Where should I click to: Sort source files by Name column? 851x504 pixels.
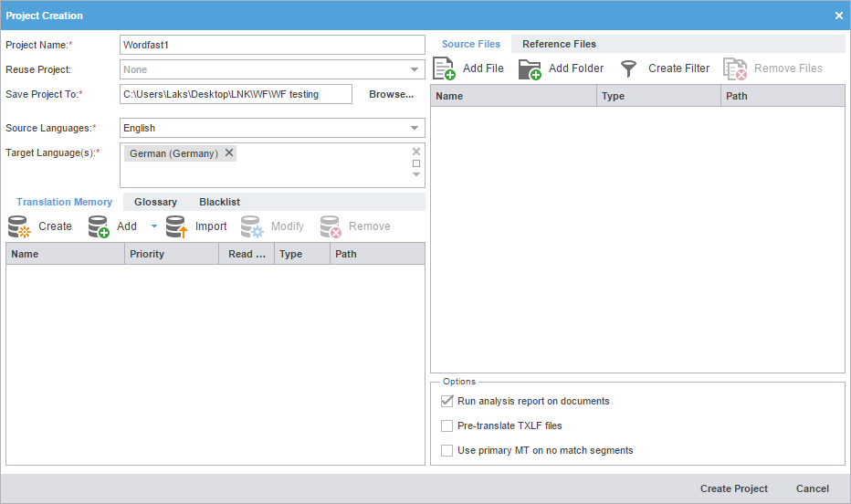click(x=513, y=96)
